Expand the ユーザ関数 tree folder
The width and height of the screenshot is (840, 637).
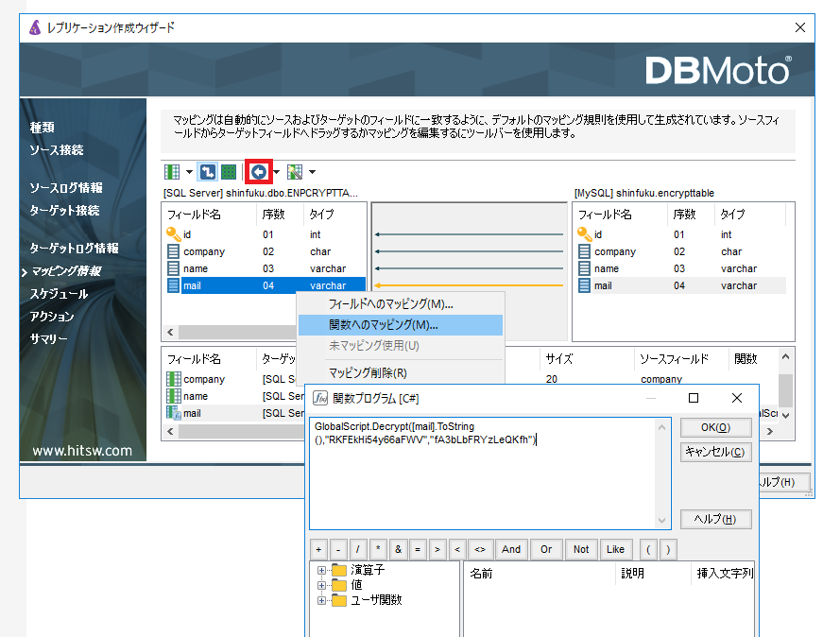321,600
